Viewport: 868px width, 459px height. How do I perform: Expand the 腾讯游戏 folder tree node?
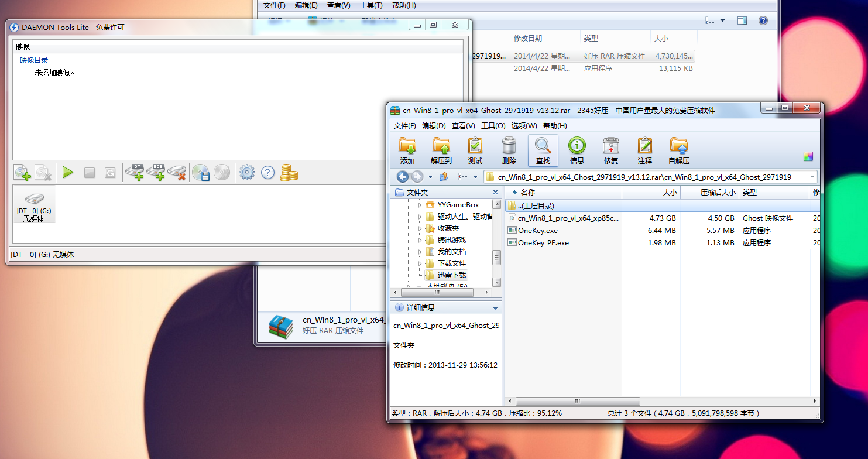click(x=420, y=240)
